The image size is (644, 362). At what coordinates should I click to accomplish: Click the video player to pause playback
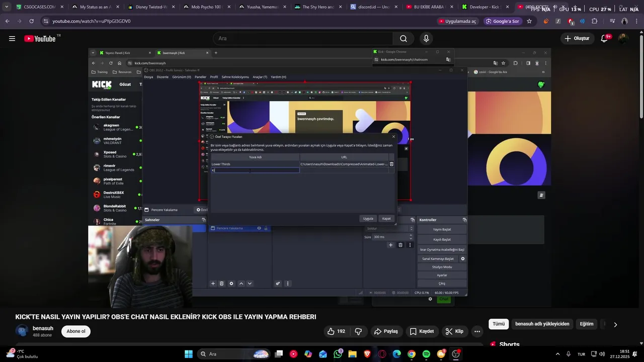[320, 178]
